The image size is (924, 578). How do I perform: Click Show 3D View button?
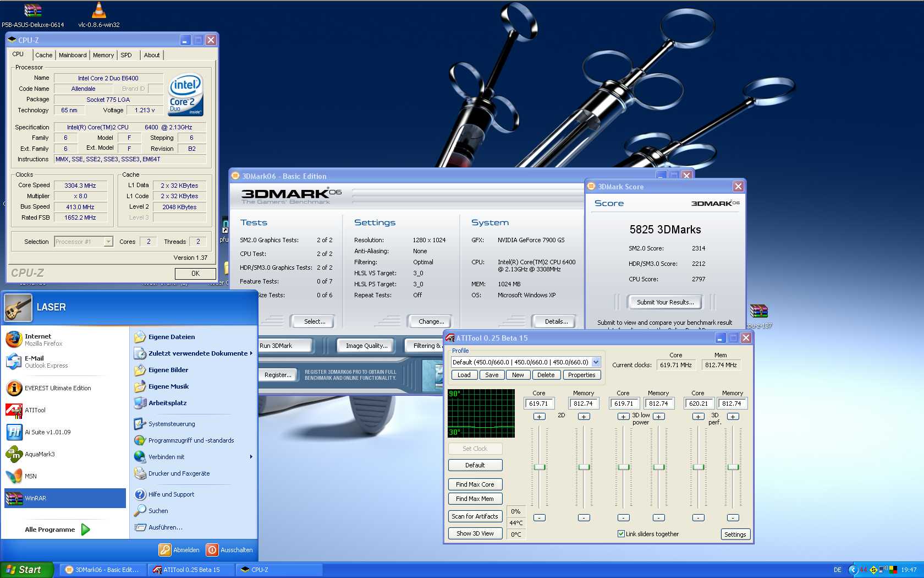pos(475,533)
